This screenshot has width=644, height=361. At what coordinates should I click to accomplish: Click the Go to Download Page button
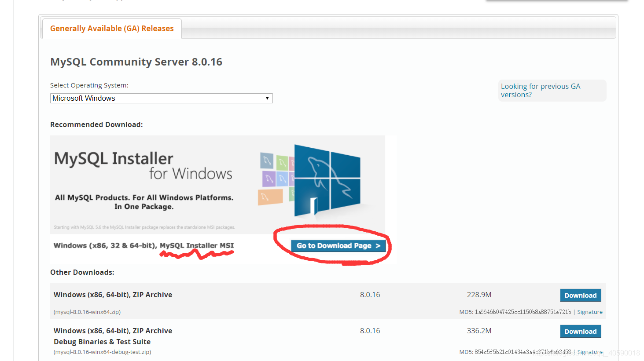pos(338,246)
